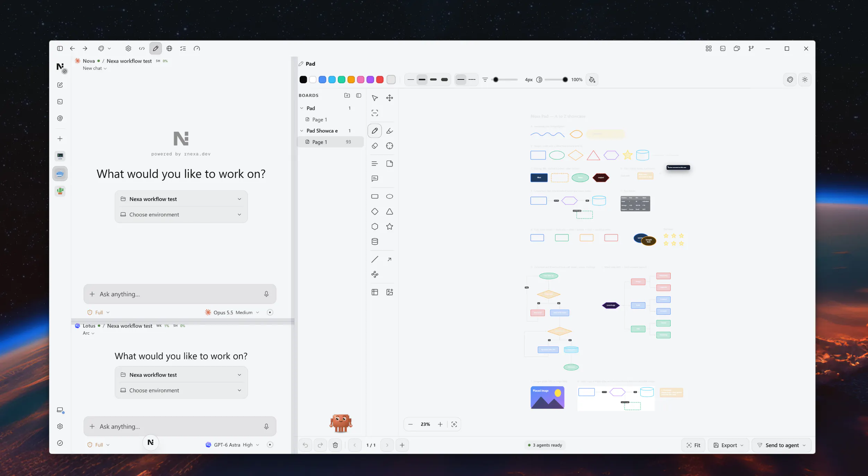Select the eraser tool in Pad toolbar
The width and height of the screenshot is (868, 476).
pyautogui.click(x=375, y=146)
